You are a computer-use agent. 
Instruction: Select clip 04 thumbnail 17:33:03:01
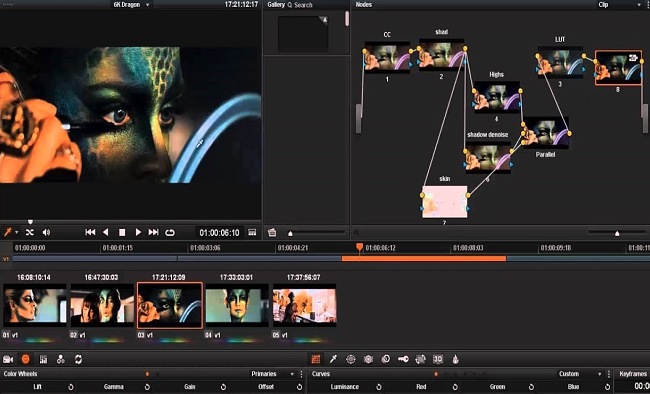(237, 305)
